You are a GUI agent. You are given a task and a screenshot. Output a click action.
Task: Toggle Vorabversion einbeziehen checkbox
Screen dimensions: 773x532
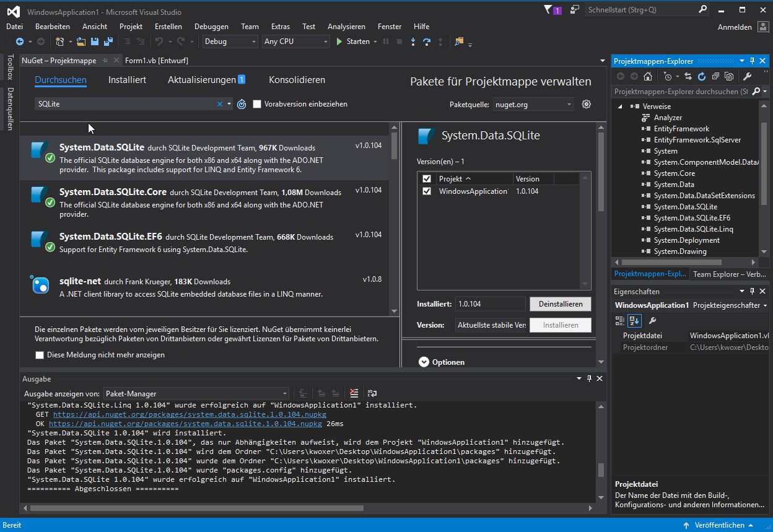point(257,104)
